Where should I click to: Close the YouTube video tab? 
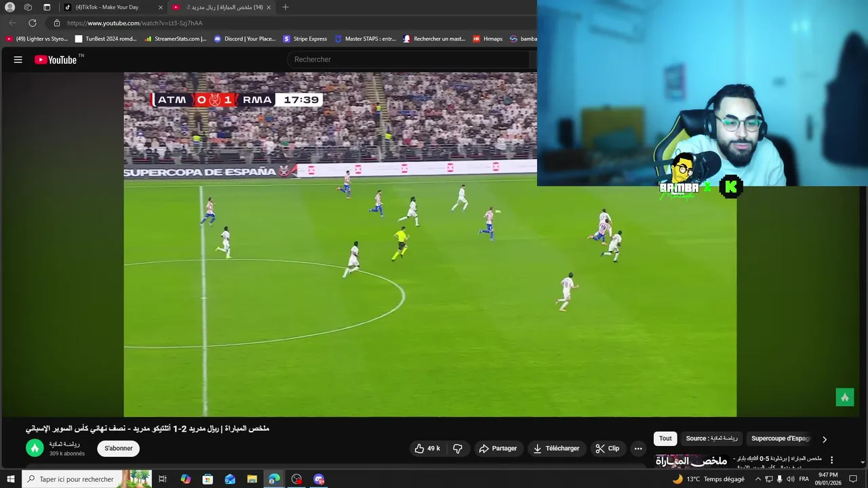point(269,7)
